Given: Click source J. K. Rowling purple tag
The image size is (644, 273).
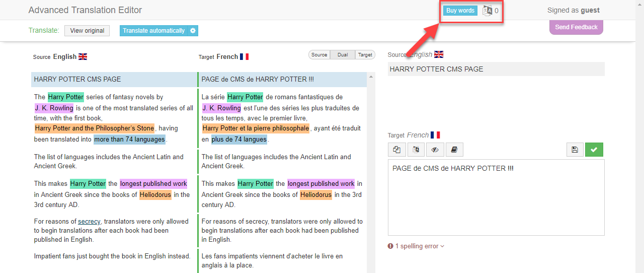Looking at the screenshot, I should [54, 108].
